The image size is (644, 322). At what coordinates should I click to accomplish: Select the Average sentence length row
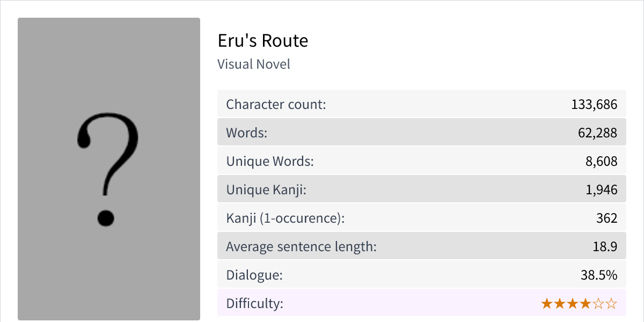(x=421, y=246)
